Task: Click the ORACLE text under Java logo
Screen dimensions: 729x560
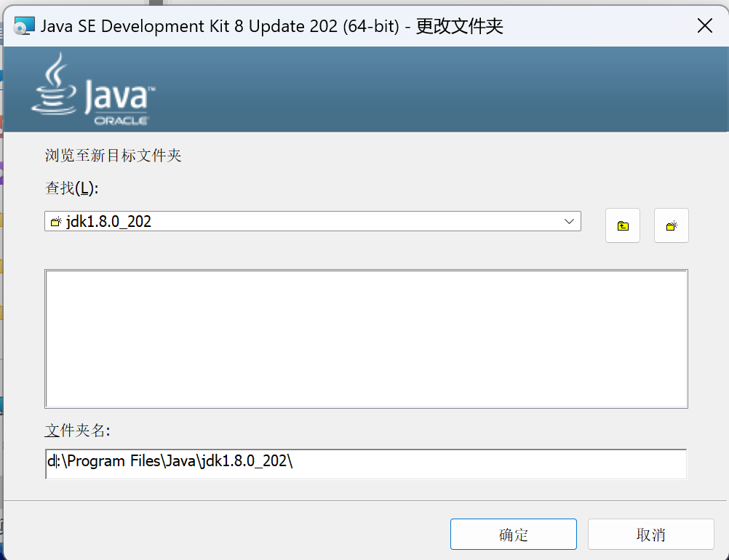Action: tap(121, 121)
